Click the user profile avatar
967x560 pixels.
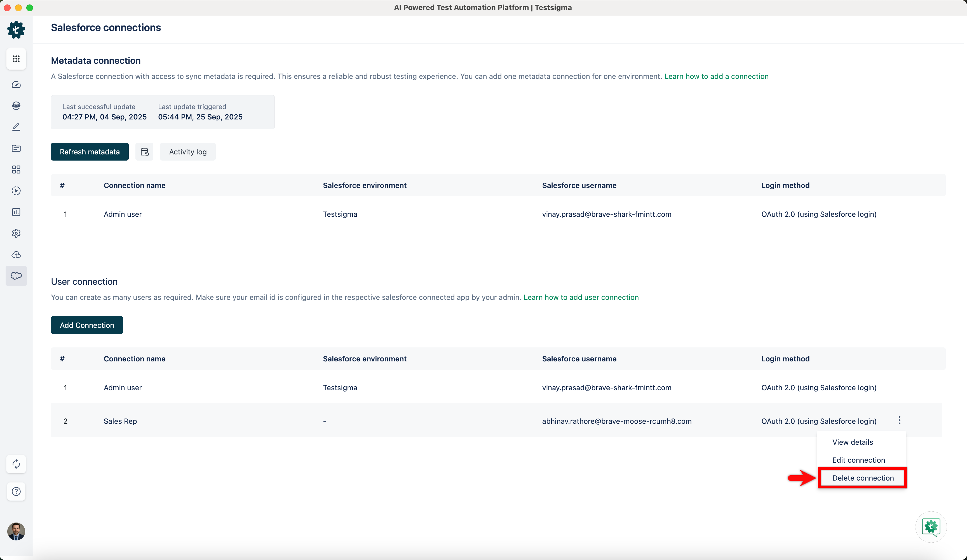16,531
